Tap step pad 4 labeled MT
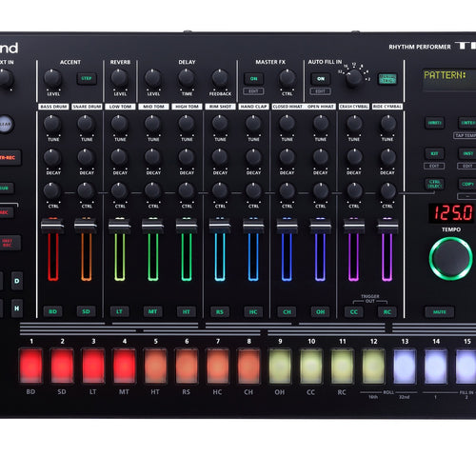The image size is (476, 476). pyautogui.click(x=124, y=366)
